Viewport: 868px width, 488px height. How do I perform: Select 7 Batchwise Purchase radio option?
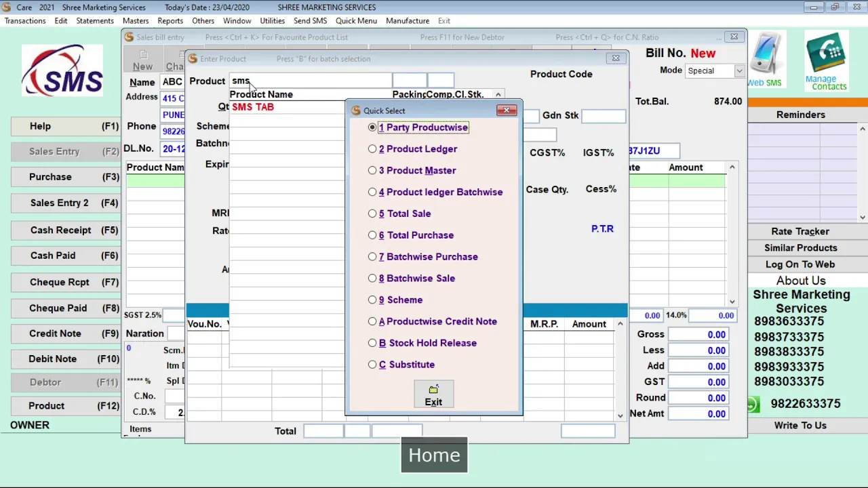tap(372, 257)
